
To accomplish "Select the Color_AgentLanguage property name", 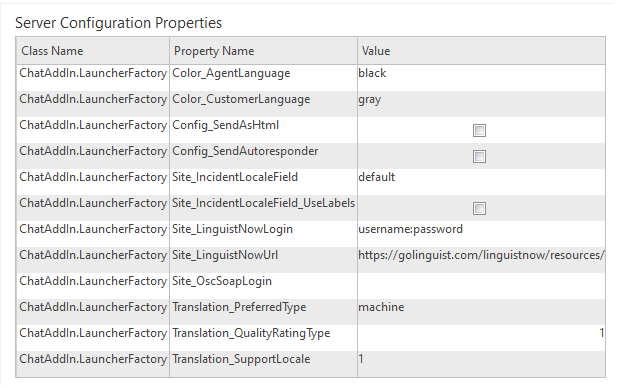I will (231, 73).
